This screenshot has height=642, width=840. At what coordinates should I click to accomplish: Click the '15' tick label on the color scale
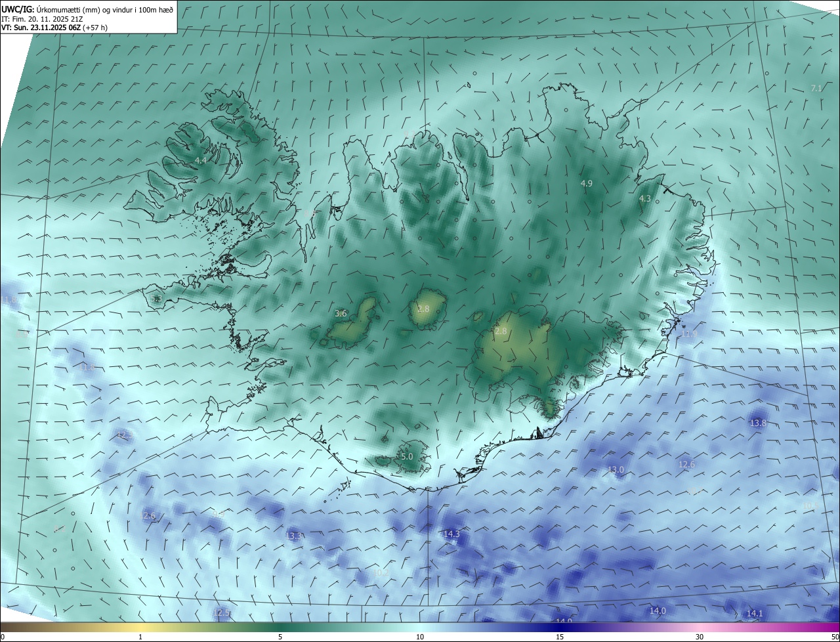tap(560, 637)
